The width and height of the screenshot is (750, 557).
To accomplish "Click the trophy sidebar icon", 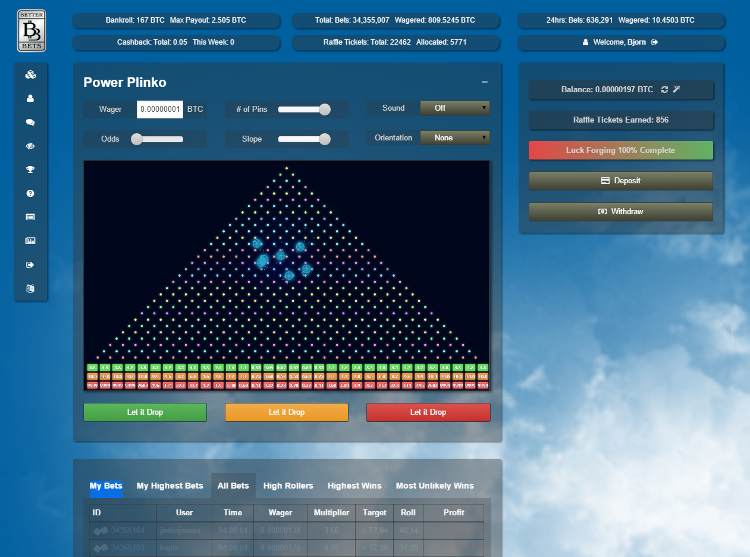I will (31, 170).
